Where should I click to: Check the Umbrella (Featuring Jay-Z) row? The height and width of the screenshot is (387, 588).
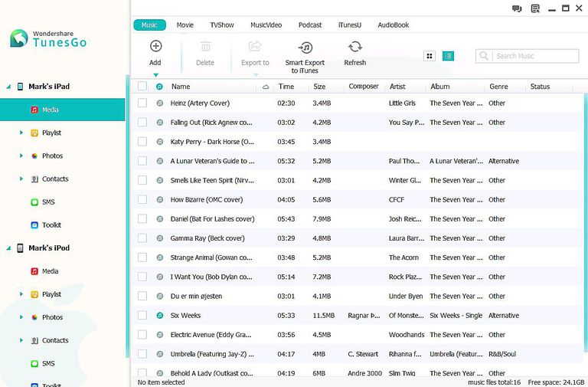click(142, 354)
